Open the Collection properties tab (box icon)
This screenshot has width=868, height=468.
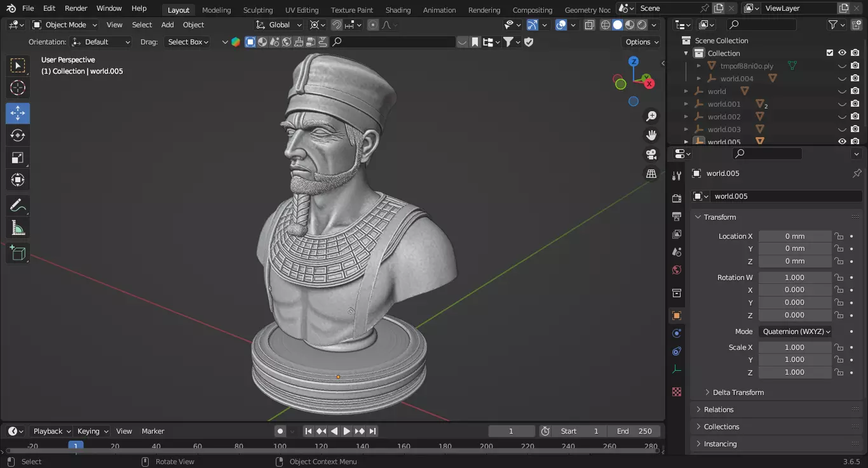tap(677, 293)
